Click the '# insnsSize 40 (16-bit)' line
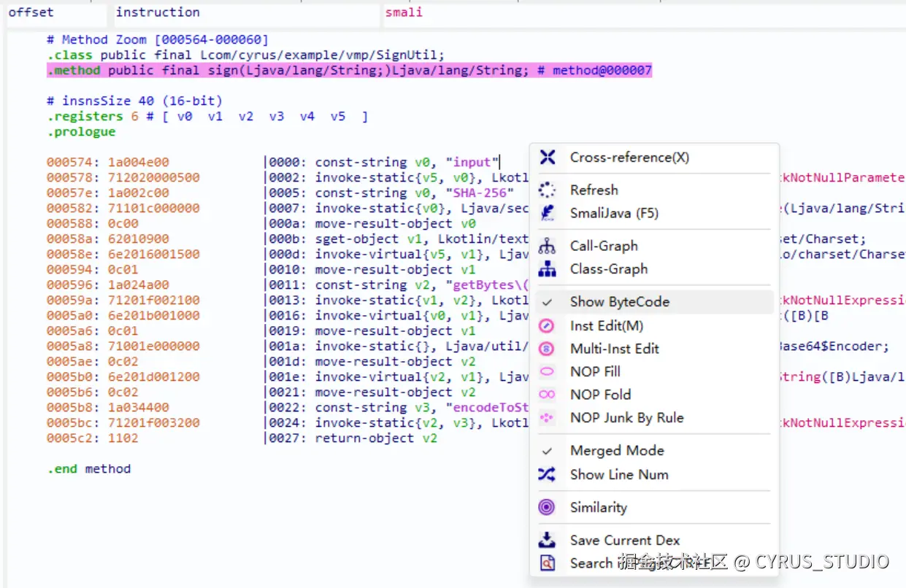Viewport: 906px width, 588px height. pos(134,101)
